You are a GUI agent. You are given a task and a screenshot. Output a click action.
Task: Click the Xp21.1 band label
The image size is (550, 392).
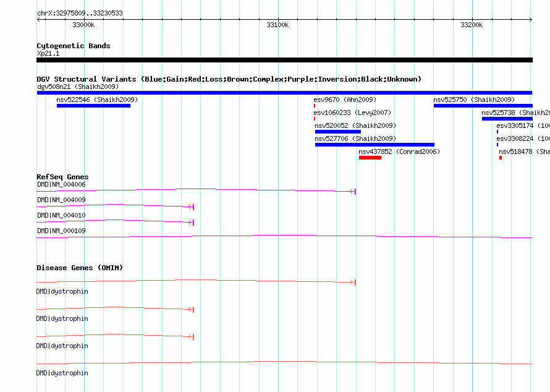(48, 53)
